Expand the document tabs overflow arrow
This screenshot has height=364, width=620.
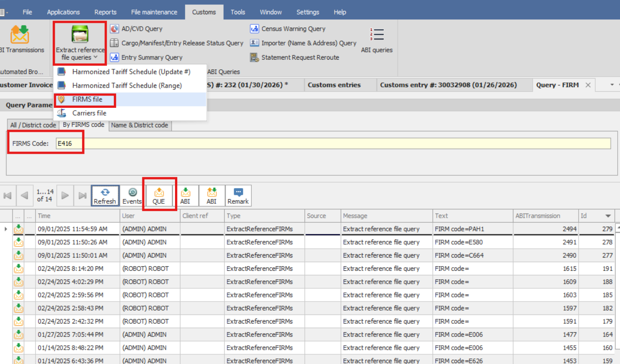coord(612,85)
